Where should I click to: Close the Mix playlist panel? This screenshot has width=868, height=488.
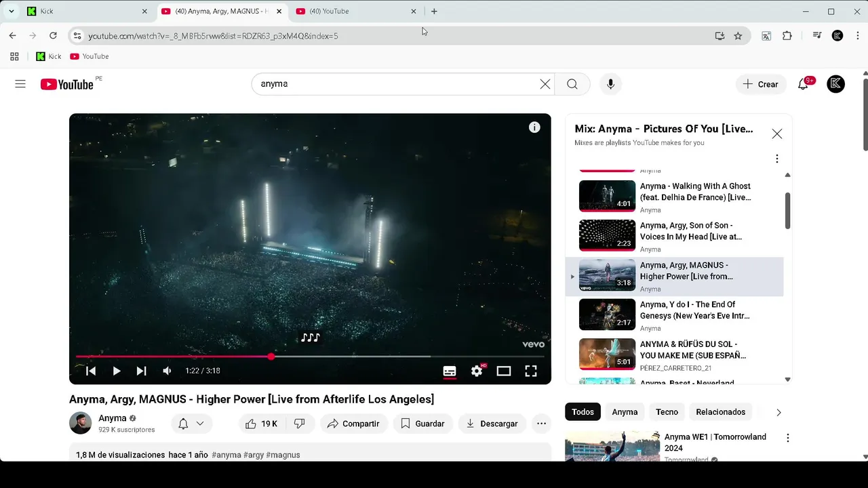click(x=777, y=134)
